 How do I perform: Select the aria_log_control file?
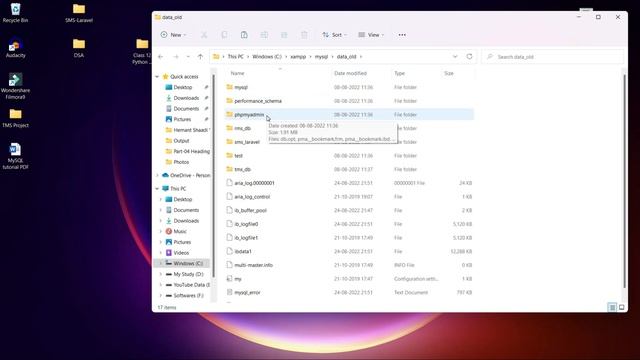click(x=349, y=197)
